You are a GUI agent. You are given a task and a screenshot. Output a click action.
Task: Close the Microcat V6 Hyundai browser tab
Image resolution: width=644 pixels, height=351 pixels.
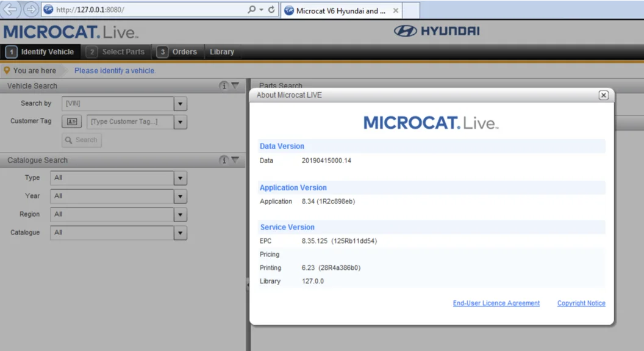(396, 11)
